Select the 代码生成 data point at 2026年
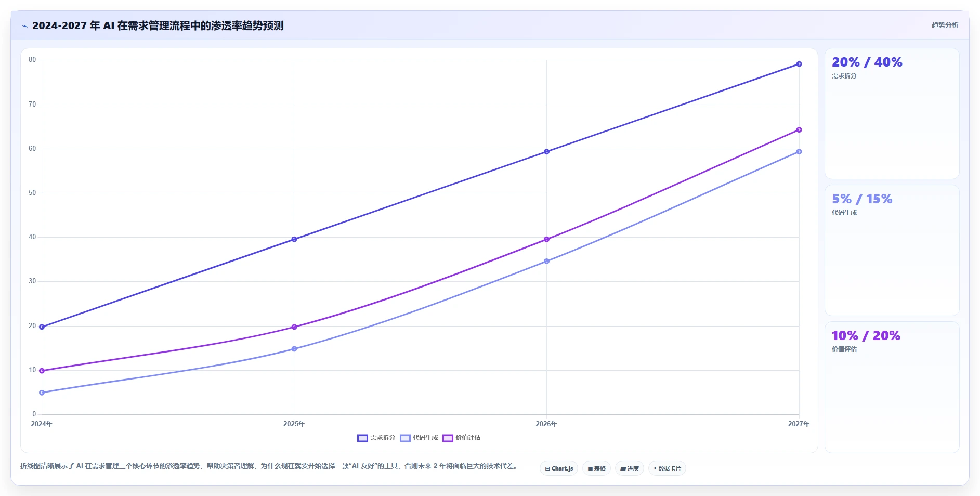The image size is (980, 496). pos(546,261)
